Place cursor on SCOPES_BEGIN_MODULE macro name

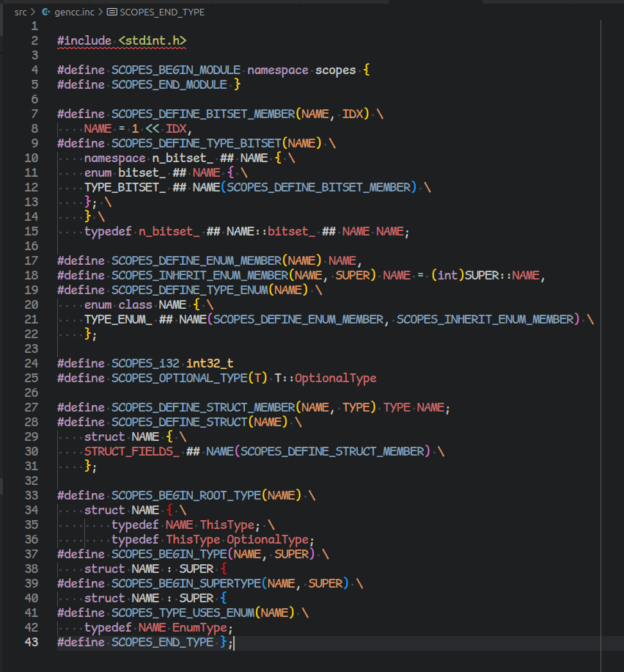pos(176,70)
